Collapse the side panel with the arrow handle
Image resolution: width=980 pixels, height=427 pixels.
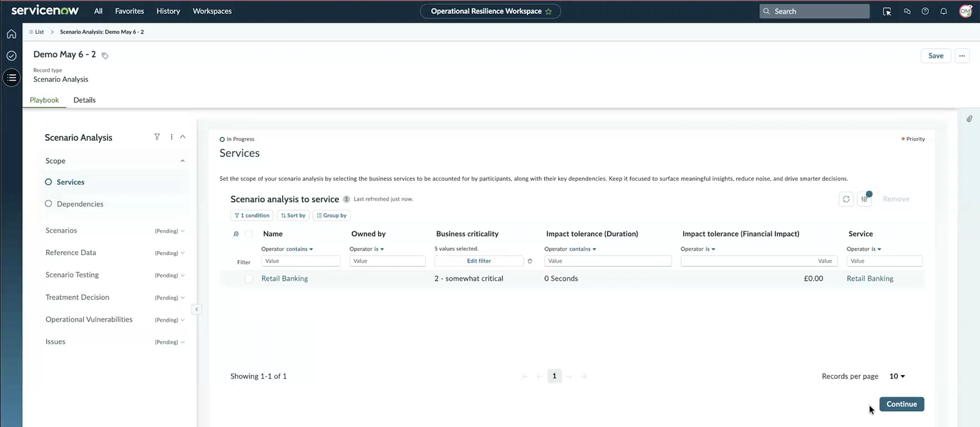(x=197, y=309)
